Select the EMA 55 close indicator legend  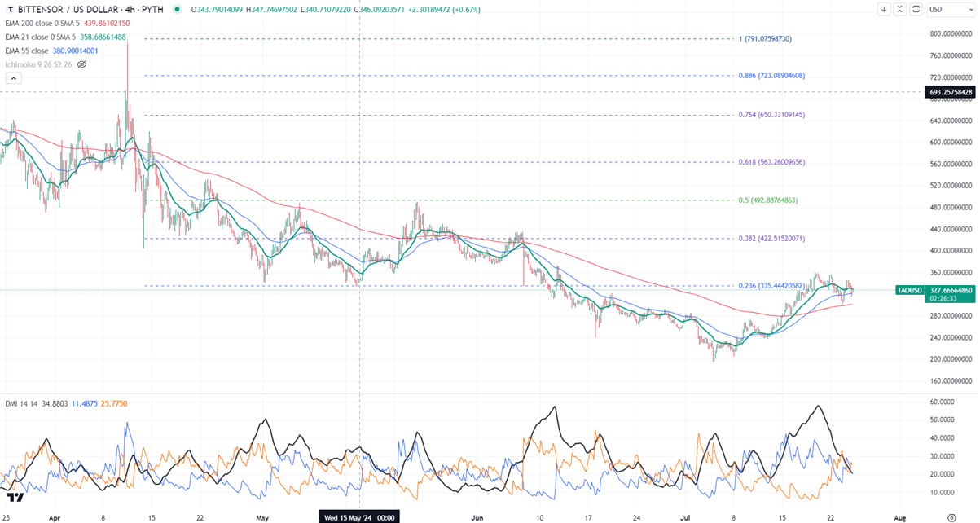26,50
